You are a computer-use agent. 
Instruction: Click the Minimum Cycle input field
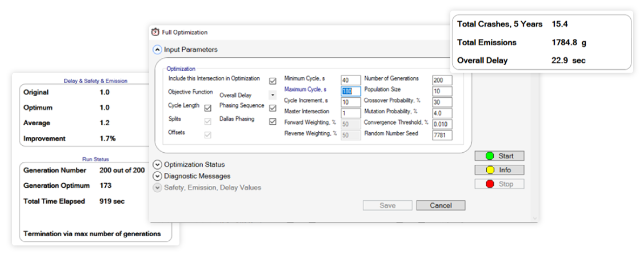351,80
